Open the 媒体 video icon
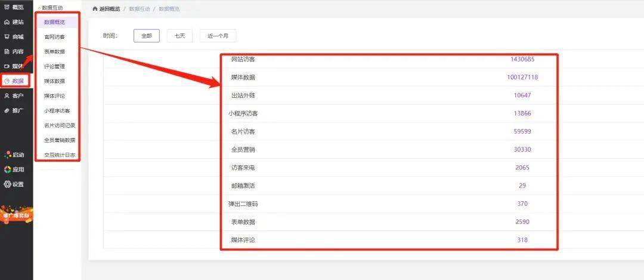Viewport: 644px width, 280px height. click(x=7, y=66)
